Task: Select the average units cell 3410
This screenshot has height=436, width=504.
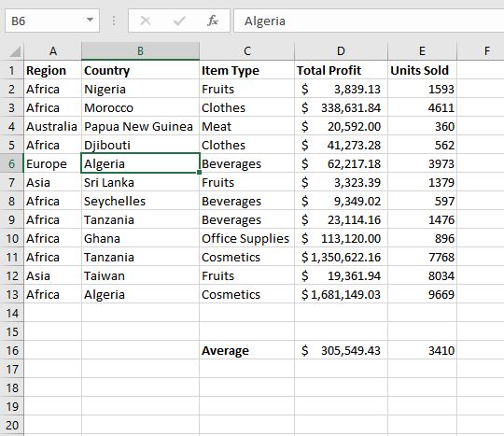Action: (423, 350)
